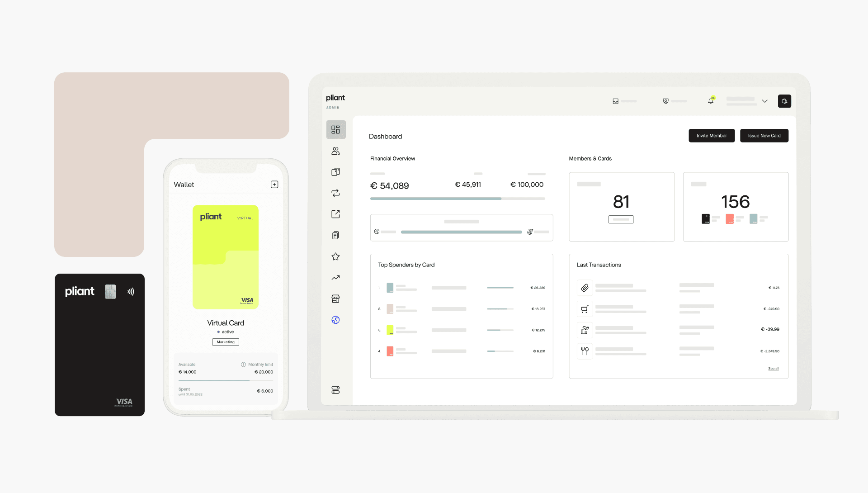
Task: Click the black card swatch under 156
Action: (705, 219)
